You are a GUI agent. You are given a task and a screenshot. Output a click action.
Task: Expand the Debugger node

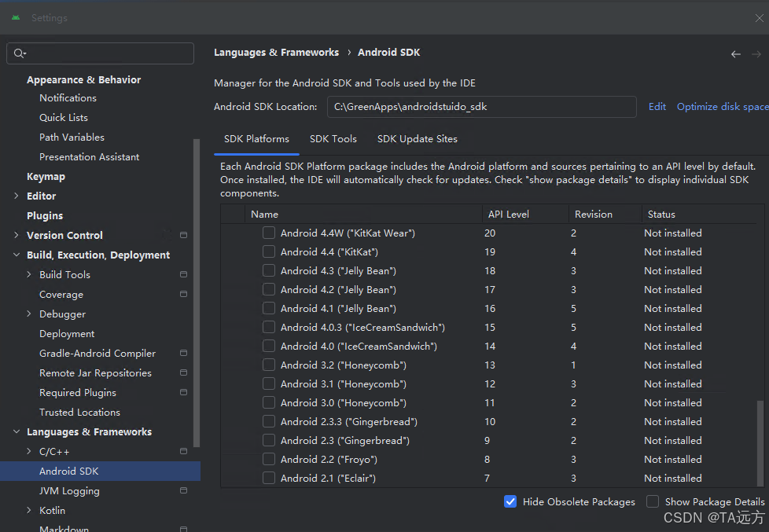click(x=29, y=314)
